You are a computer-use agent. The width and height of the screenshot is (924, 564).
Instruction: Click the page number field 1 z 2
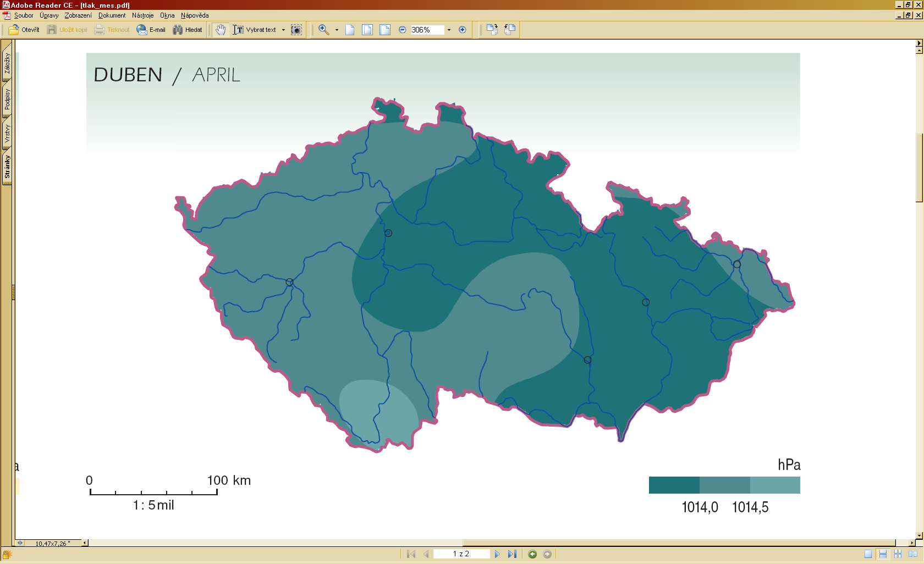[461, 554]
